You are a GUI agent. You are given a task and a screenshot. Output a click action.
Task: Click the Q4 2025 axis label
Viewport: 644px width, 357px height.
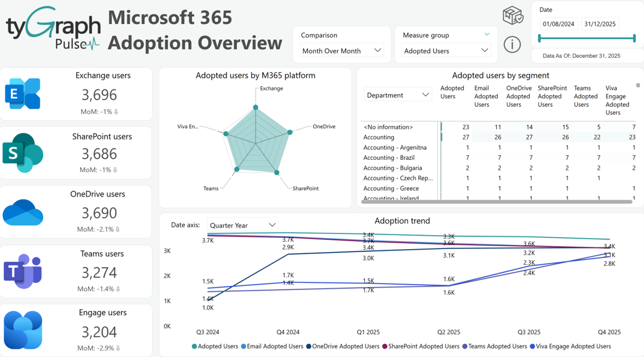point(609,332)
